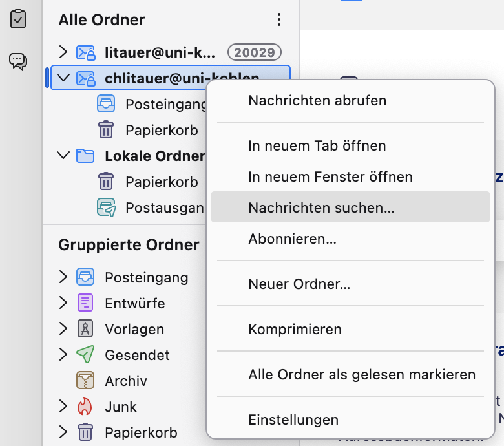This screenshot has height=446, width=504.
Task: Click the Entwürfe folder icon
Action: pos(85,303)
